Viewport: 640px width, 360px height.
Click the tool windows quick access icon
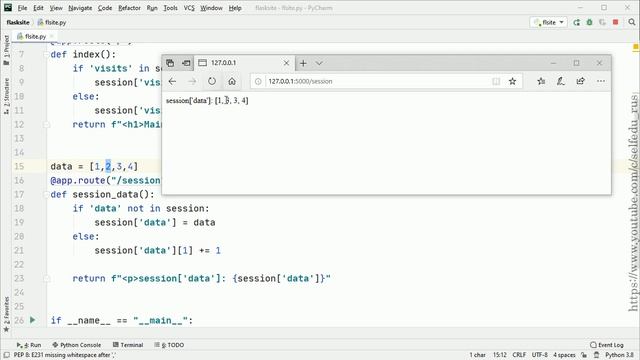6,355
